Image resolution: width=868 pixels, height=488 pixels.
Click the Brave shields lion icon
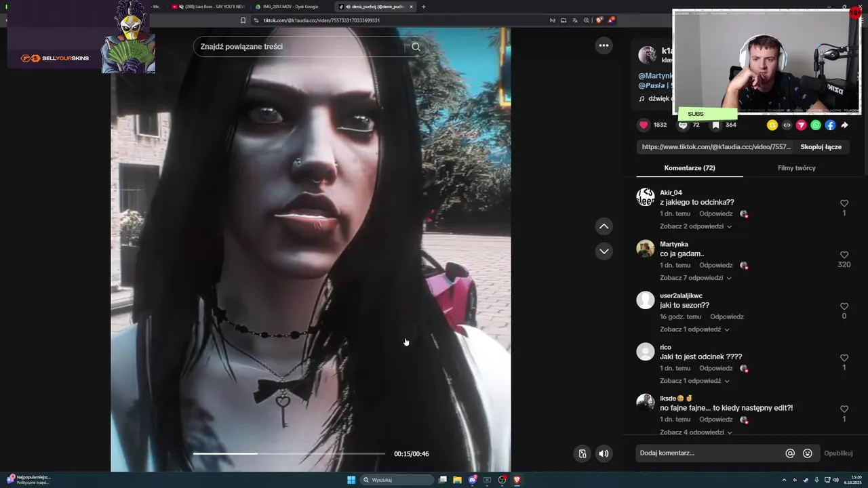click(x=599, y=20)
